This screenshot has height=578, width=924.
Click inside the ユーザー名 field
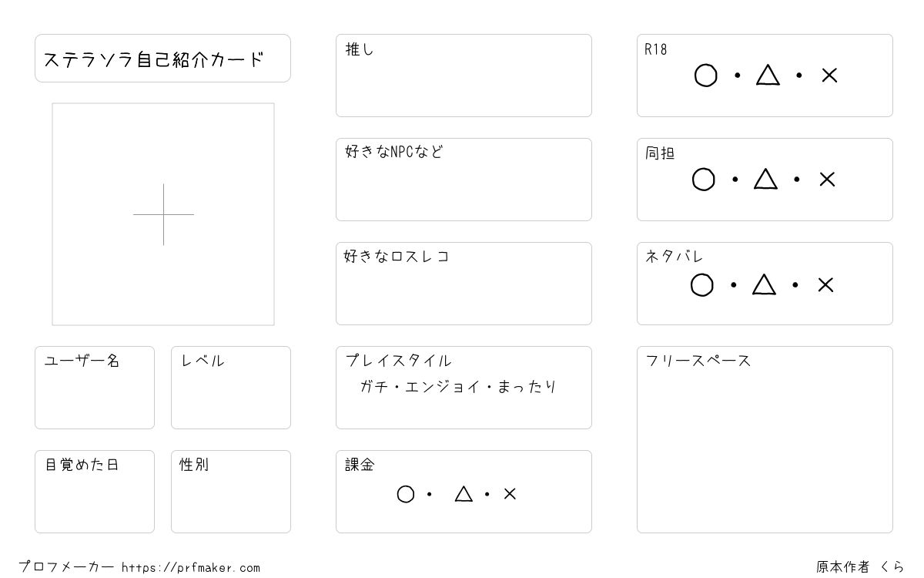pos(95,388)
